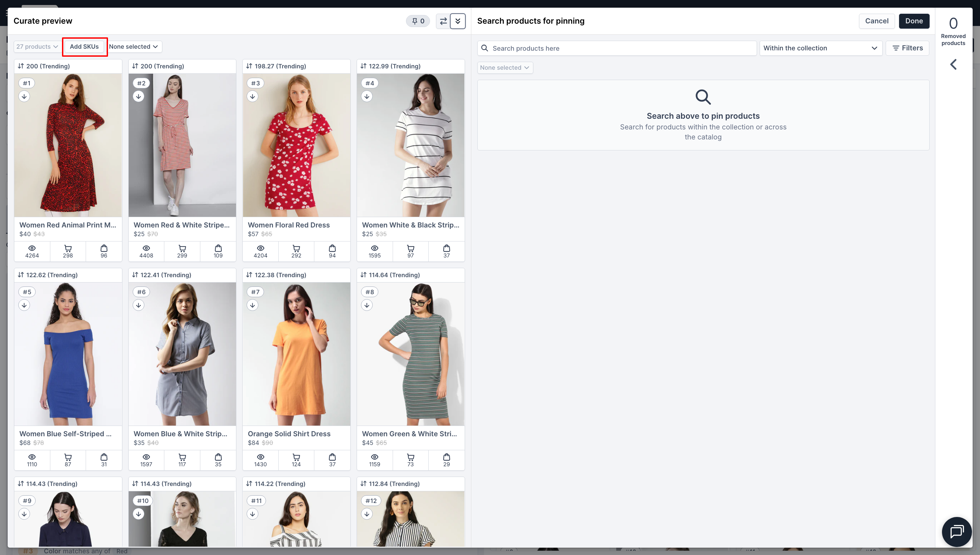The image size is (980, 555).
Task: Expand None selected dropdown beside Add SKUs
Action: point(134,46)
